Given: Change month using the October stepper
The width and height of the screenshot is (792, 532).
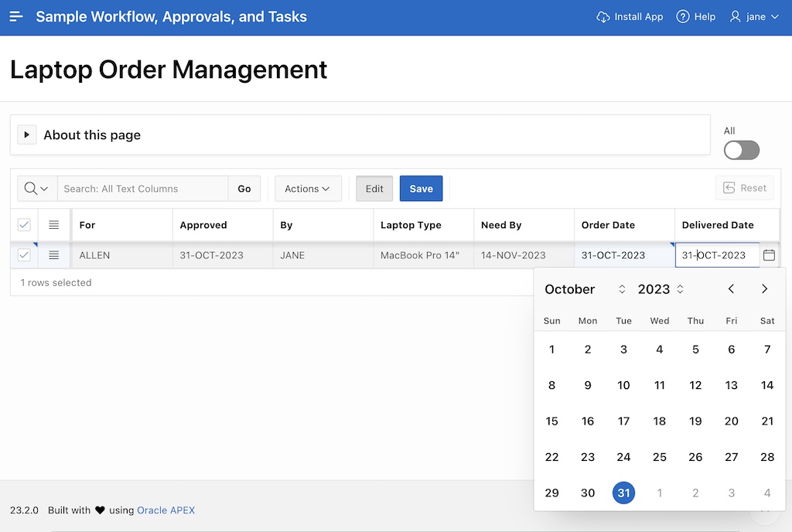Looking at the screenshot, I should pyautogui.click(x=622, y=288).
